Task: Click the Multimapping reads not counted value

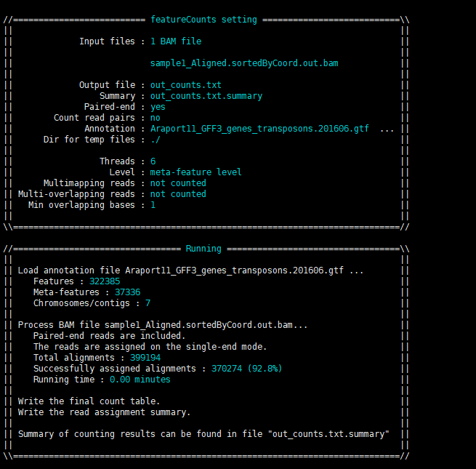Action: coord(178,183)
